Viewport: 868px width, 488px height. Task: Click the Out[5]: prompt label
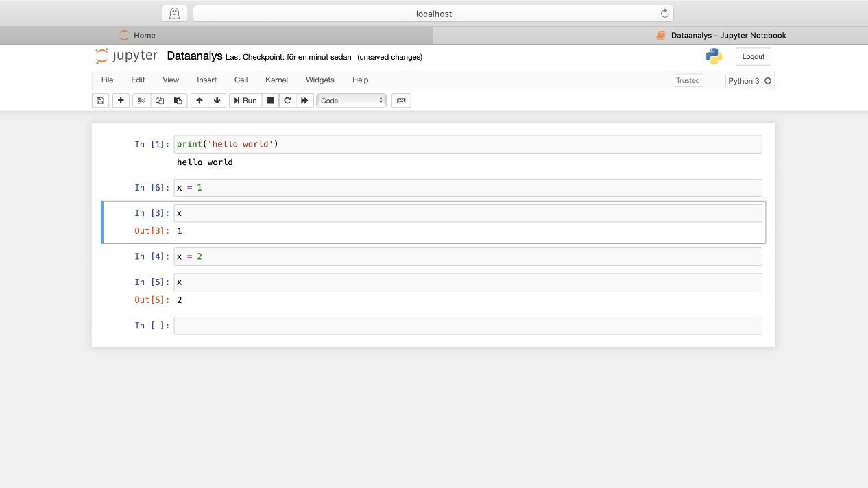click(x=152, y=300)
